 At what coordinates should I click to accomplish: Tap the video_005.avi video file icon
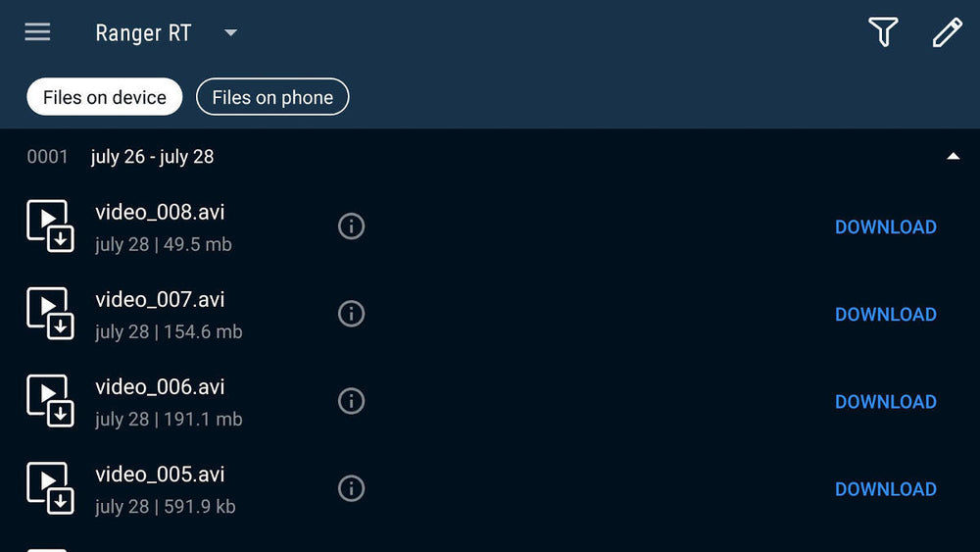click(49, 488)
